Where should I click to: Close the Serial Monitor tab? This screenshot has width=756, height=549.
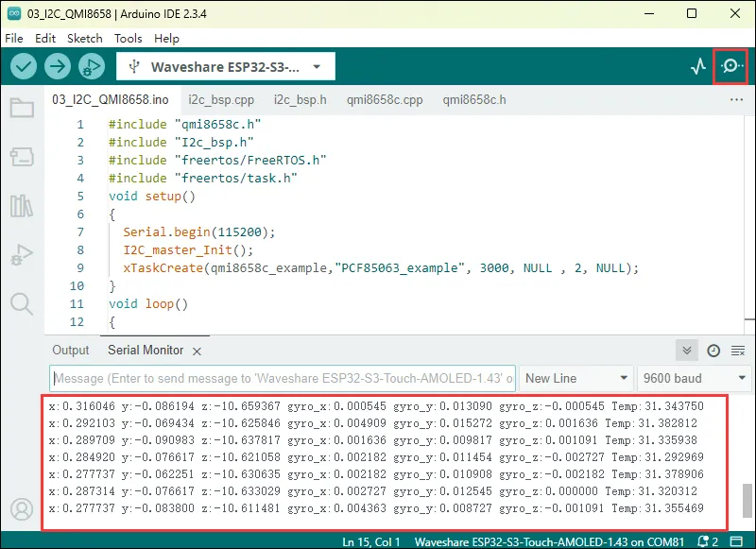pyautogui.click(x=197, y=352)
